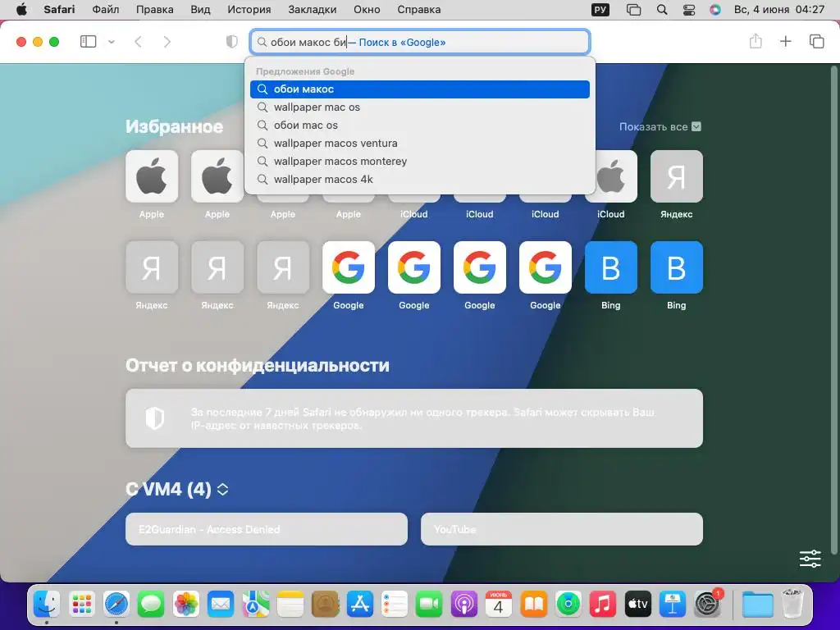Go back with the toolbar back arrow
840x630 pixels.
pyautogui.click(x=138, y=42)
